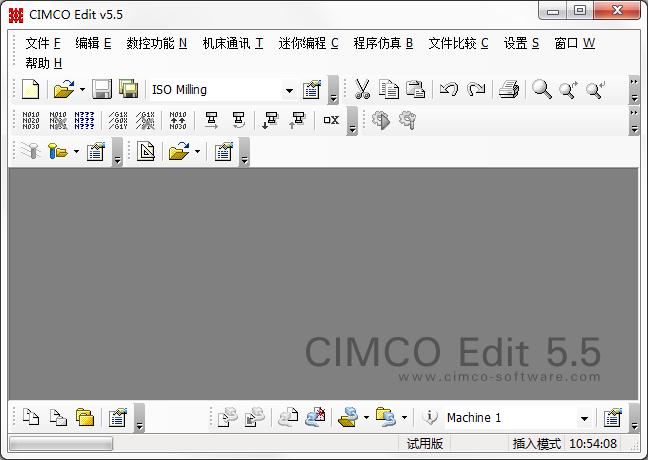Viewport: 648px width, 460px height.
Task: Open the 设置 S menu
Action: click(x=521, y=43)
